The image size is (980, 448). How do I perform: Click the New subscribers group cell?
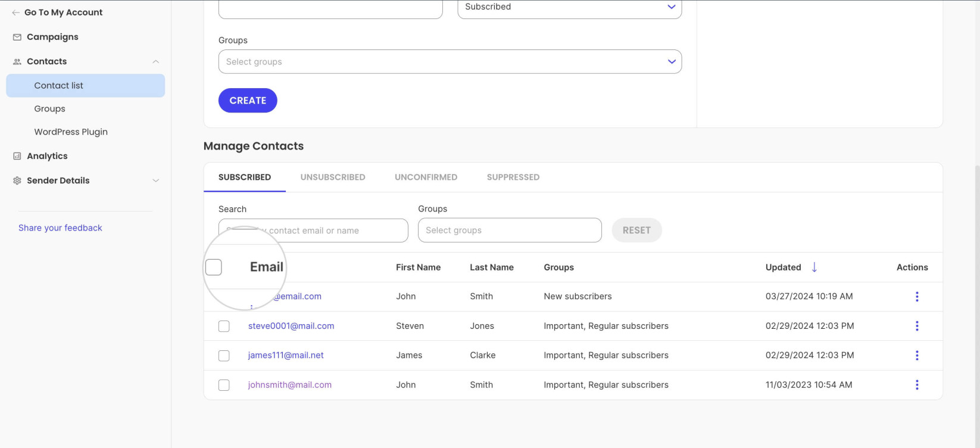point(578,296)
